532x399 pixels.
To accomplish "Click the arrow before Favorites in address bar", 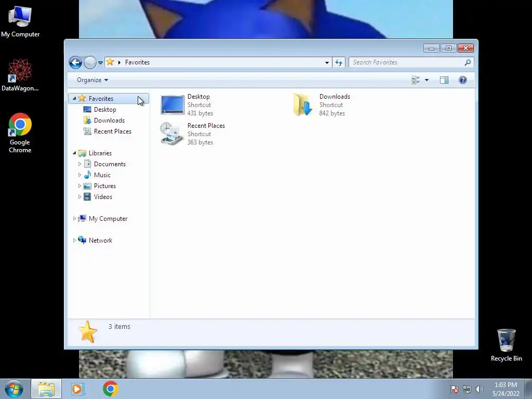I will (x=119, y=62).
